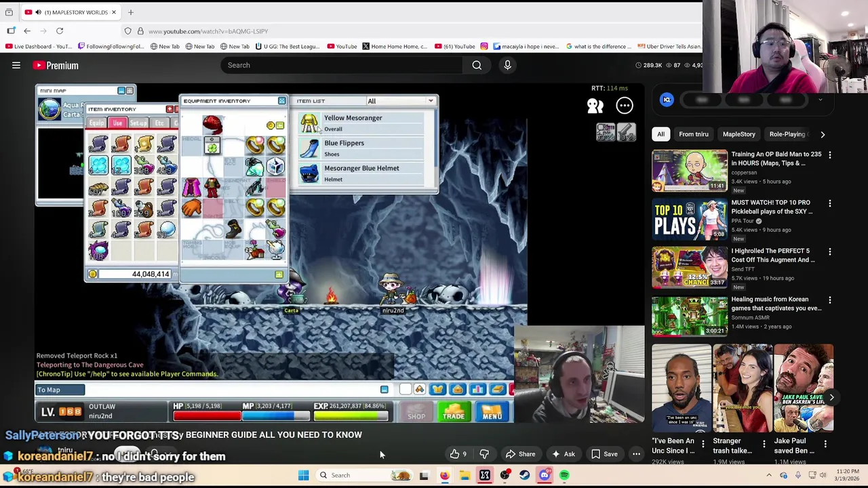Go to YouTube Premium home logo
Screen dimensions: 868x488
[56, 65]
